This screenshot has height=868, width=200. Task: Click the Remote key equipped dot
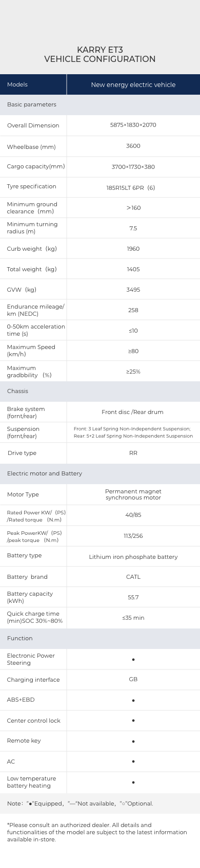tap(133, 741)
